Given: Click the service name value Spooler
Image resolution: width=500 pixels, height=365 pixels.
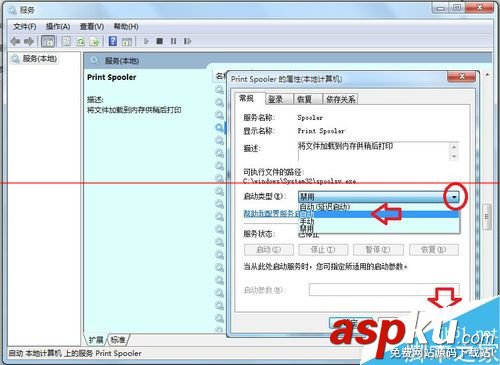Looking at the screenshot, I should pyautogui.click(x=310, y=118).
